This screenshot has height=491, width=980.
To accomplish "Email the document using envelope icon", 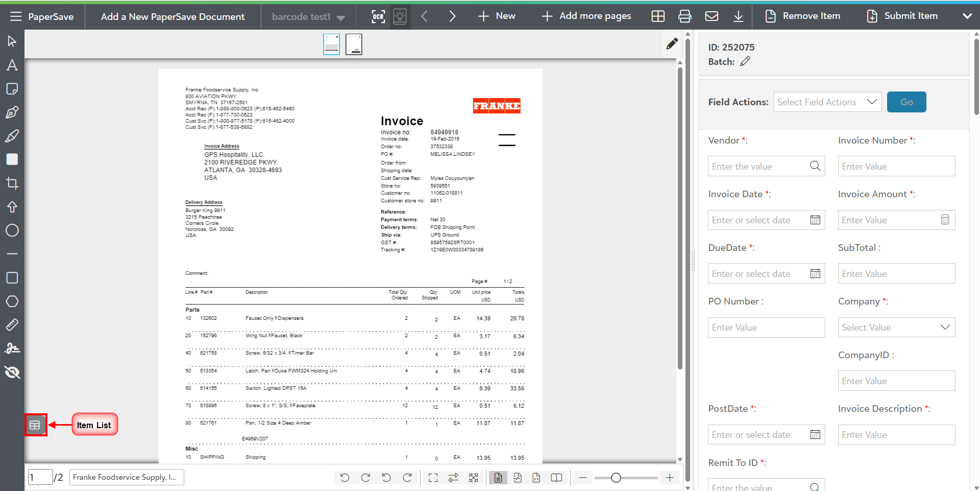I will [712, 16].
